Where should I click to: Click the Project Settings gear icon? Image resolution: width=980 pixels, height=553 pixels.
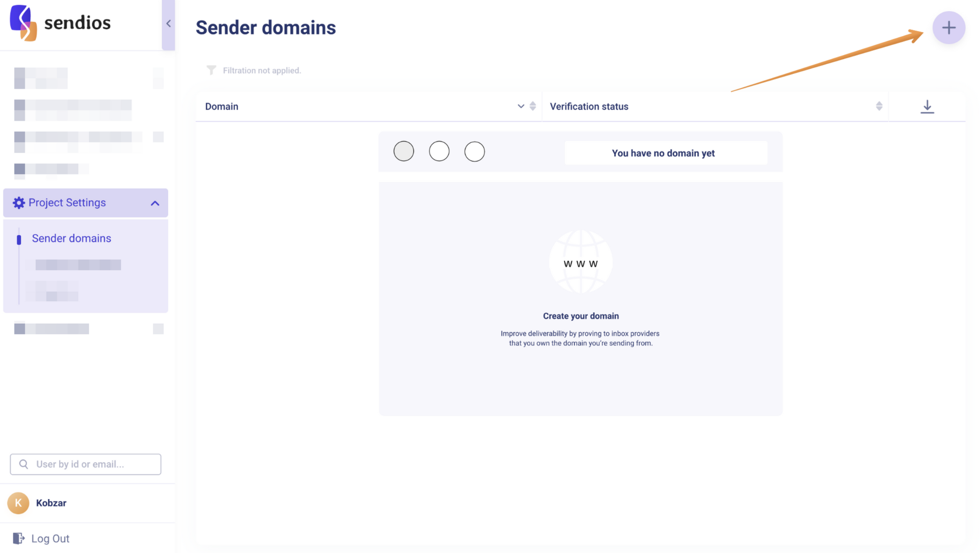(x=19, y=203)
